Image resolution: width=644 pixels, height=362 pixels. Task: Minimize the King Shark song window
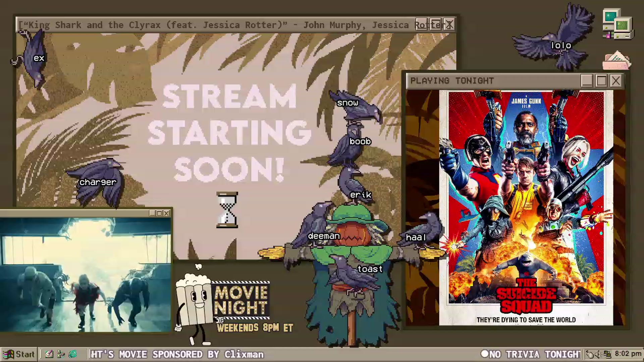click(421, 24)
